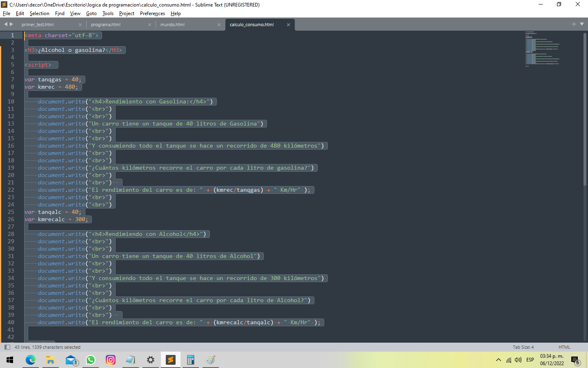Open the Tools menu
The width and height of the screenshot is (588, 368).
click(x=108, y=13)
